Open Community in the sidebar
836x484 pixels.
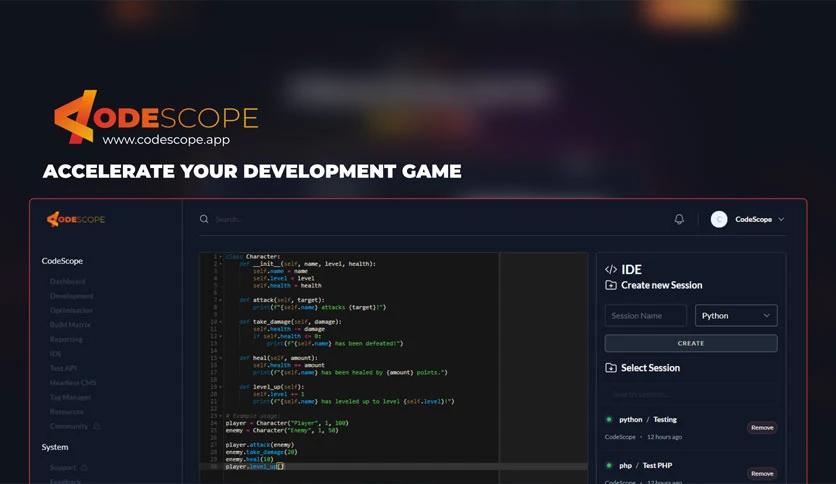tap(69, 426)
